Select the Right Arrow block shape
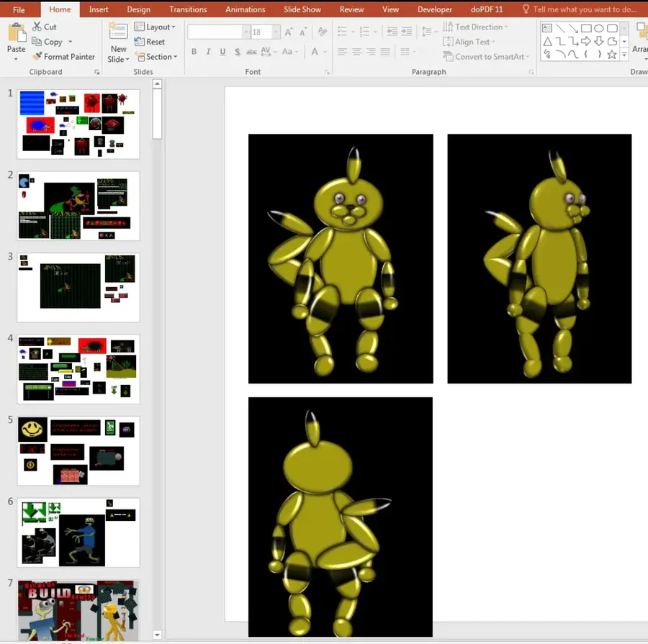 pyautogui.click(x=585, y=41)
